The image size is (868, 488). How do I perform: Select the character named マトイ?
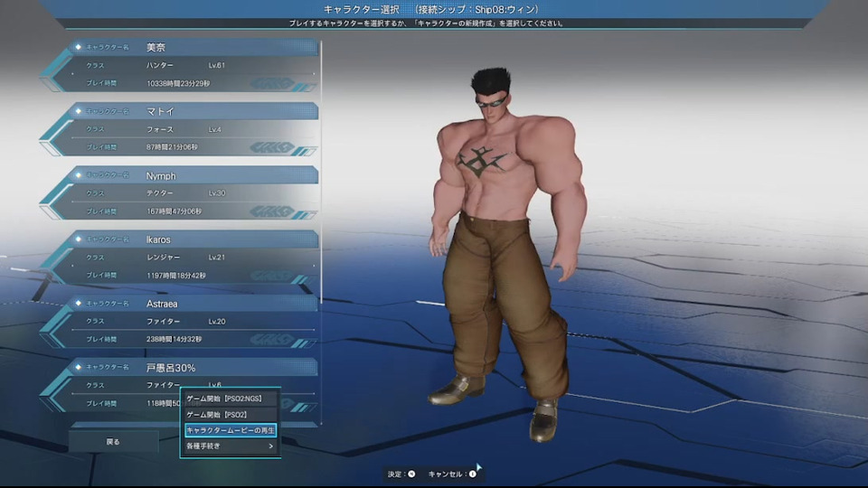point(180,129)
